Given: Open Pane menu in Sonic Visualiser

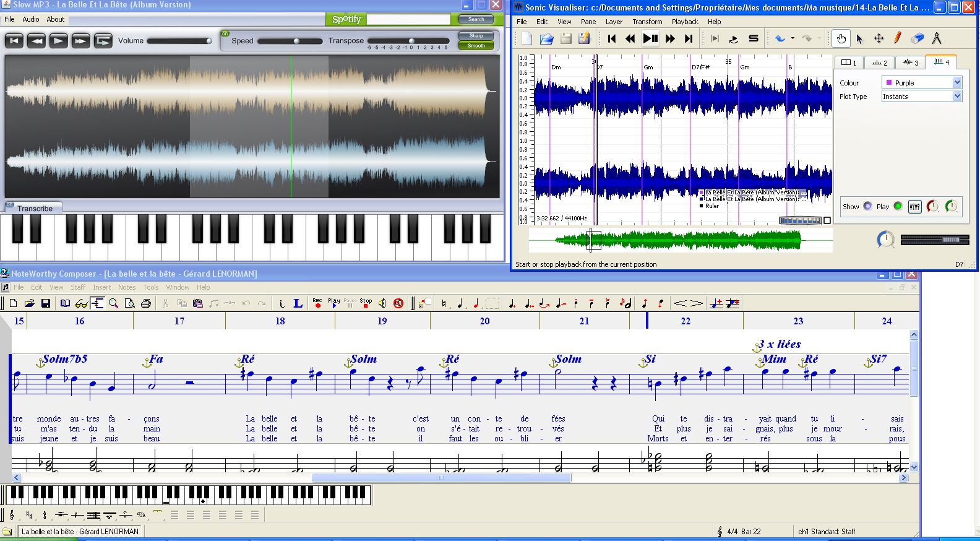Looking at the screenshot, I should tap(588, 22).
